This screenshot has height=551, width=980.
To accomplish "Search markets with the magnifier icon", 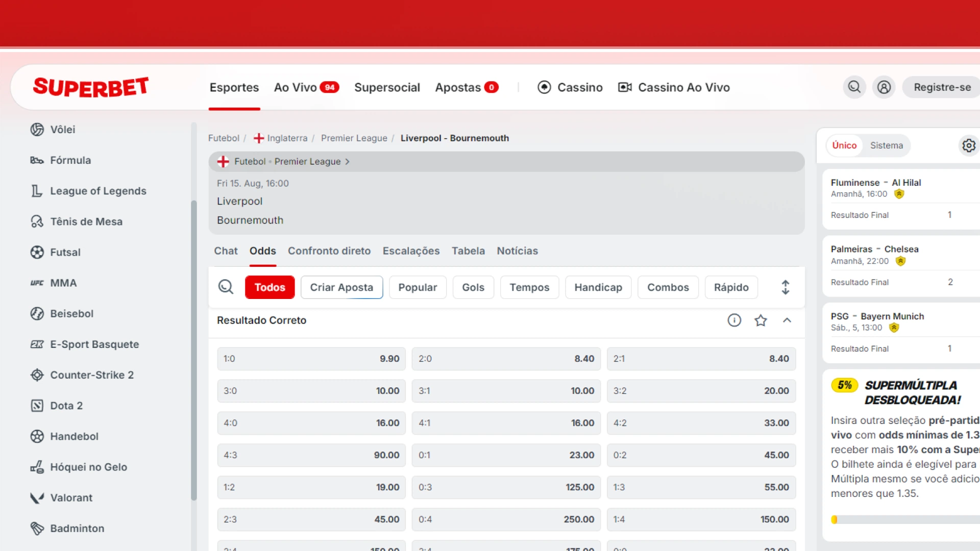I will click(x=226, y=287).
